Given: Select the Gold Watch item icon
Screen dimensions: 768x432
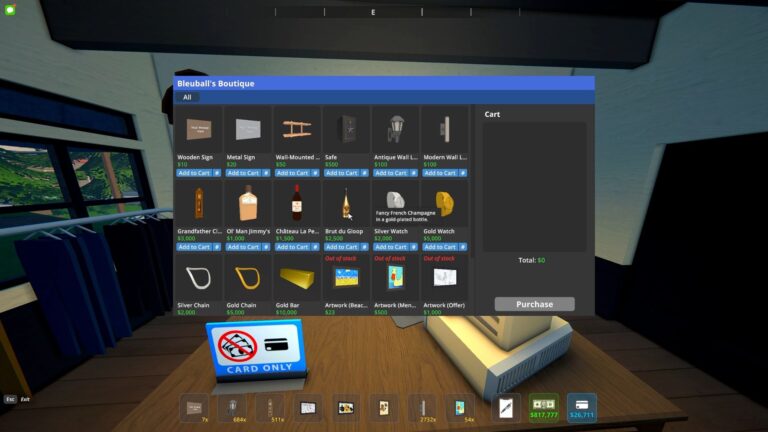Looking at the screenshot, I should pyautogui.click(x=444, y=203).
